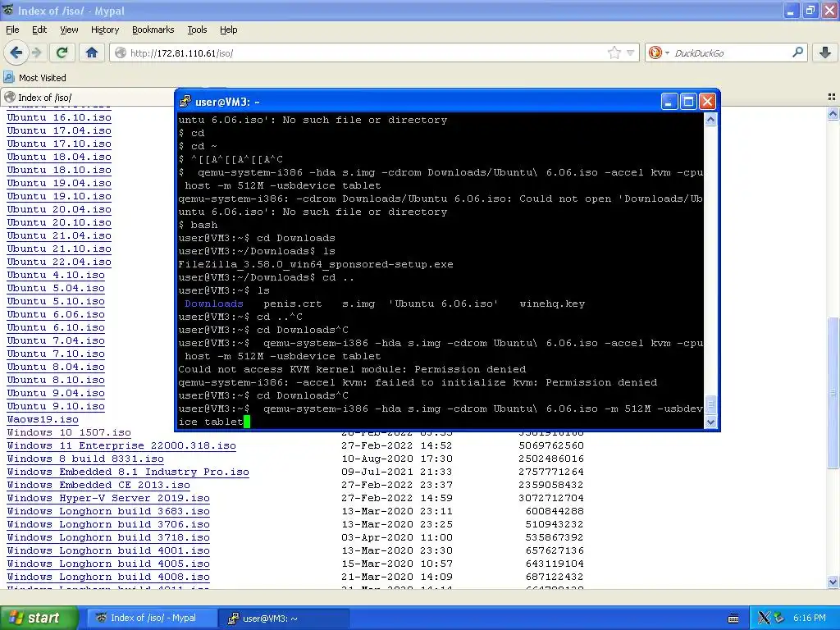Open Ubuntu 20.04.iso link

pos(59,209)
